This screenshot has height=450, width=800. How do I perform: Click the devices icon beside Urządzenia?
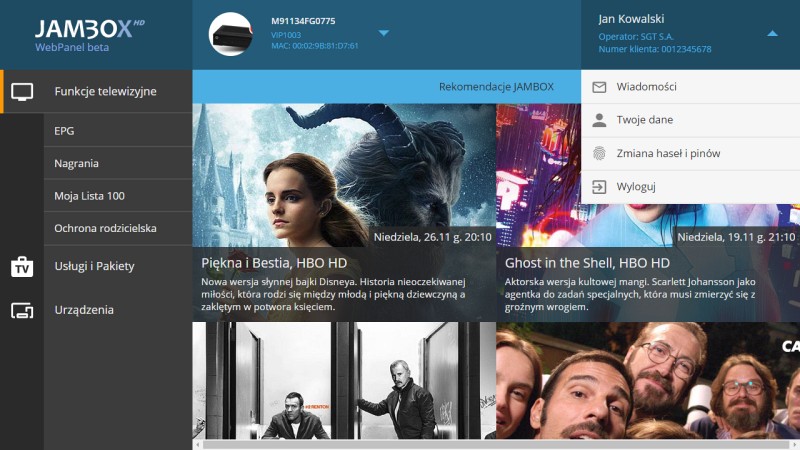coord(22,310)
